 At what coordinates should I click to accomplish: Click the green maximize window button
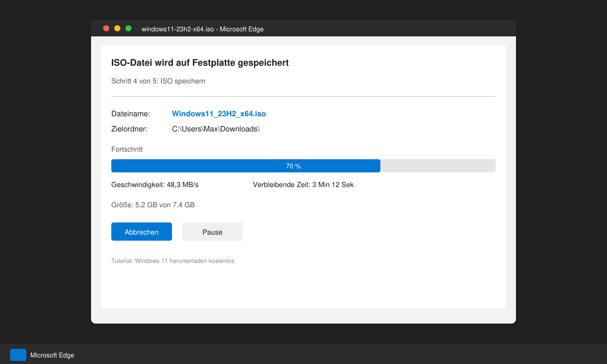[128, 28]
